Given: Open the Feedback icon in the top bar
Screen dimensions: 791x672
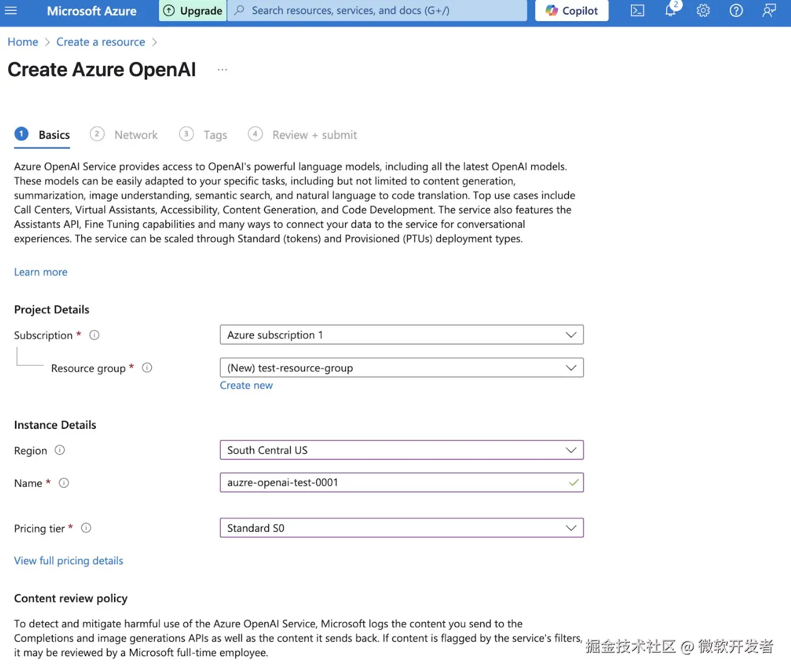Looking at the screenshot, I should pyautogui.click(x=769, y=10).
